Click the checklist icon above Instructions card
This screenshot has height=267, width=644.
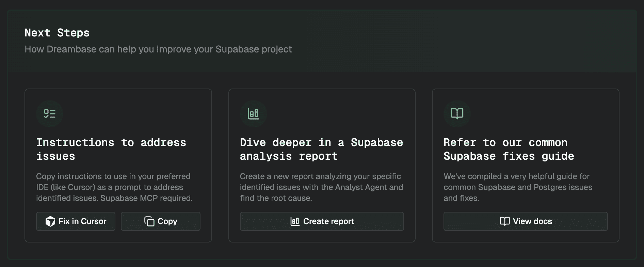point(50,114)
